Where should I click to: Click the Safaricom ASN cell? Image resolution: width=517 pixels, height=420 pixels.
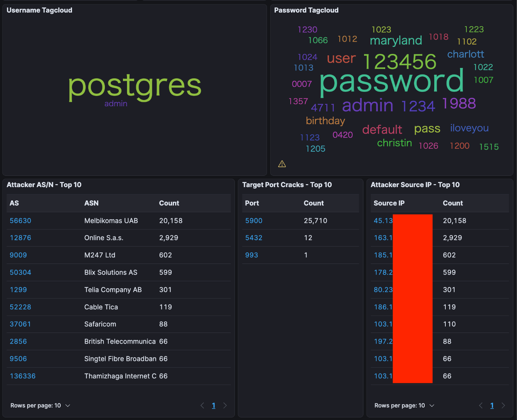tap(100, 324)
